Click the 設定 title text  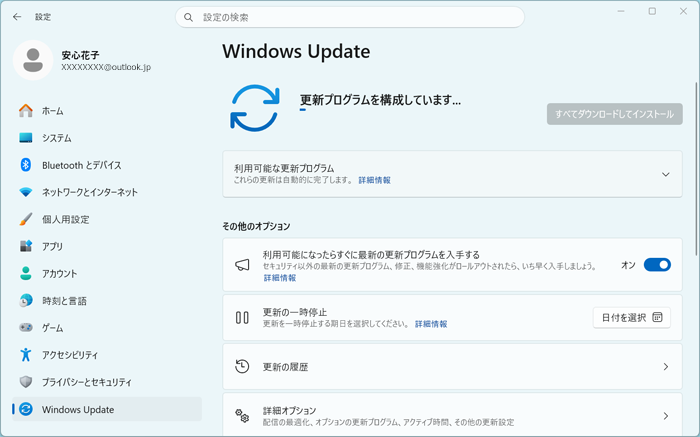[x=43, y=17]
